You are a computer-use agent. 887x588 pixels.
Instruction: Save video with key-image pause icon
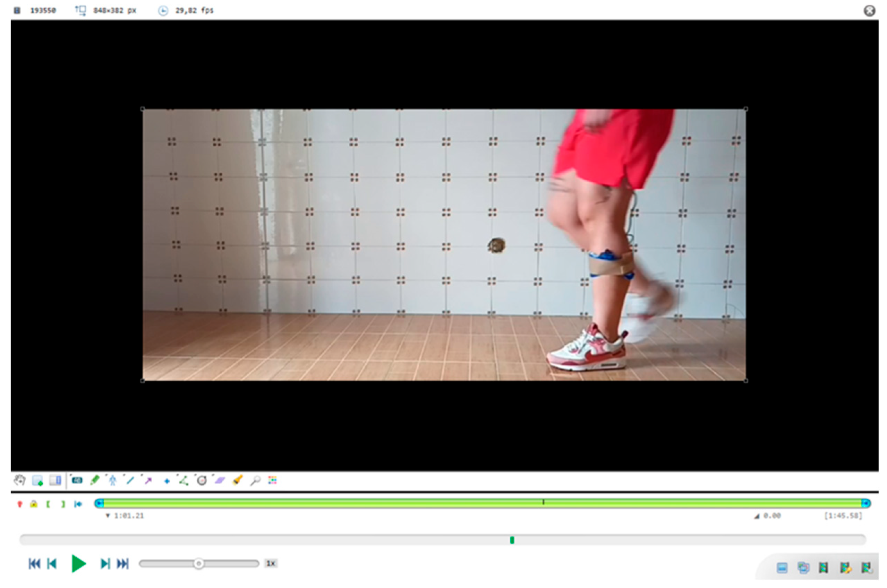click(x=867, y=568)
